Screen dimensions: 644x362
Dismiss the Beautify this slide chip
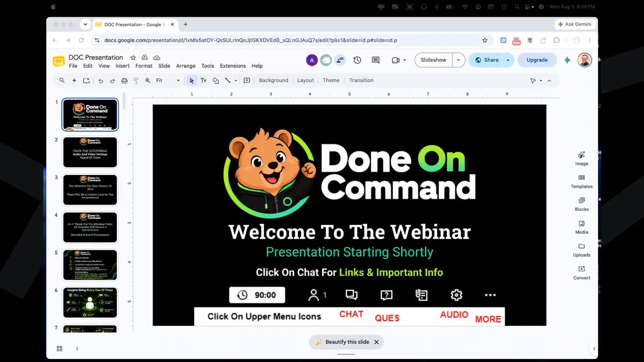click(x=376, y=342)
